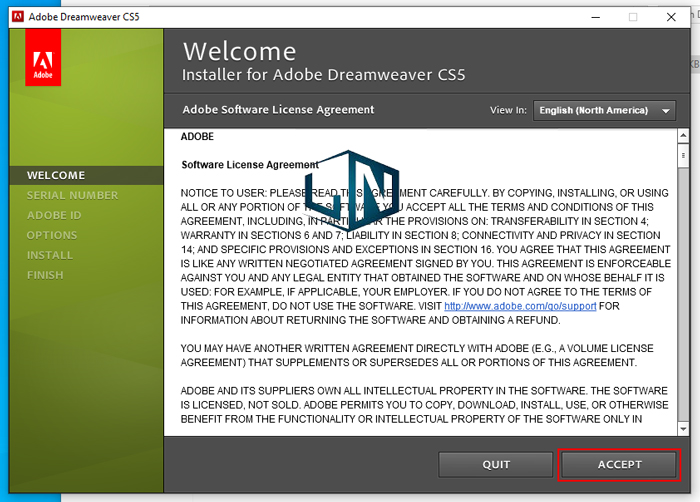Close the Adobe Dreamweaver CS5 window

coord(671,17)
